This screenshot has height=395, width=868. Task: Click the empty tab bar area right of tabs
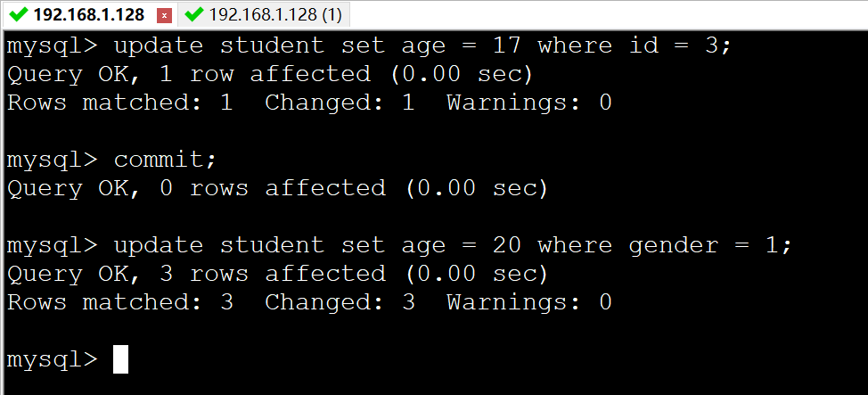(x=606, y=15)
